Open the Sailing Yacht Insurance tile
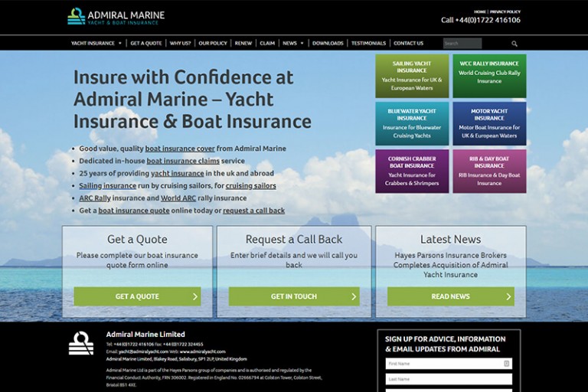The height and width of the screenshot is (392, 588). [x=412, y=76]
